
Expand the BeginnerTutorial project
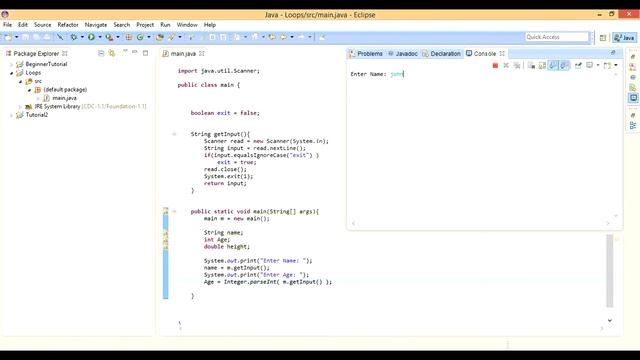11,64
